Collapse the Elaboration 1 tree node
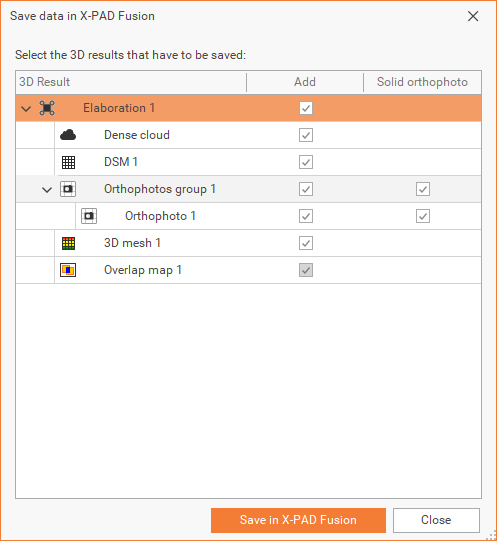The width and height of the screenshot is (497, 541). pos(26,109)
